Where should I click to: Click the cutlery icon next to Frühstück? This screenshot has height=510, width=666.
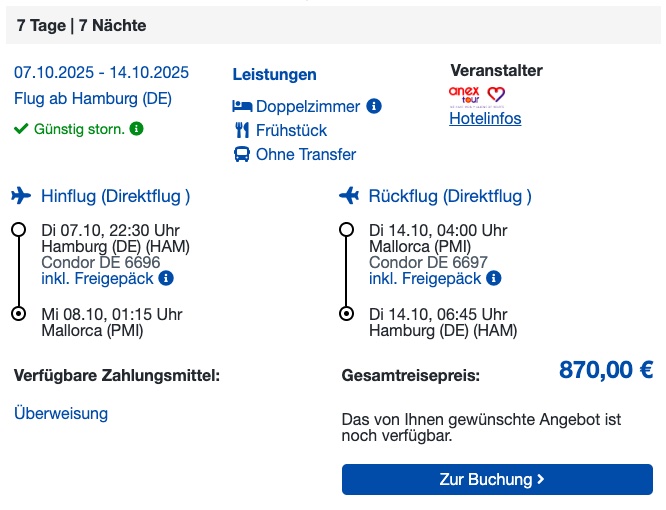242,130
